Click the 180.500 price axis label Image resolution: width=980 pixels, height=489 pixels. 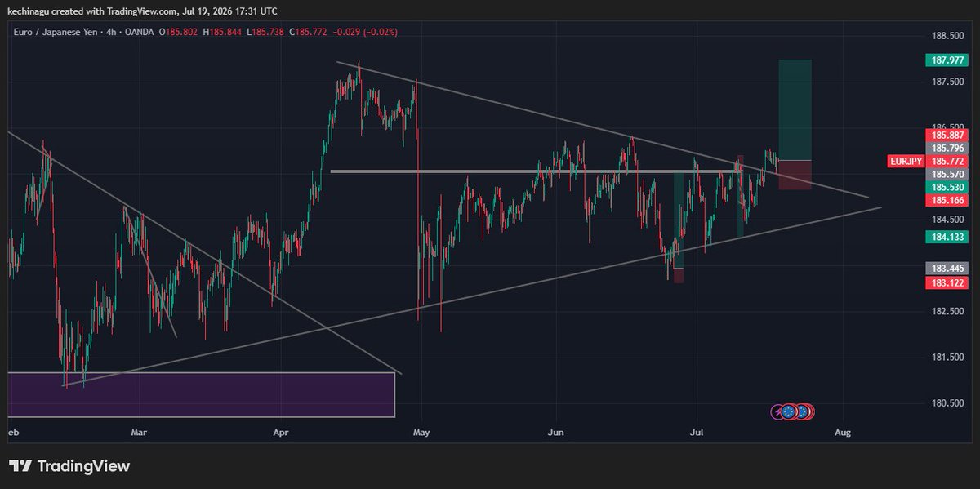949,403
